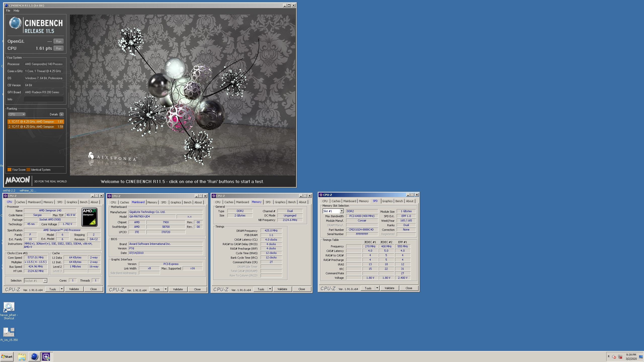
Task: Open SPD tab in Memory CPU-Z window
Action: [268, 202]
